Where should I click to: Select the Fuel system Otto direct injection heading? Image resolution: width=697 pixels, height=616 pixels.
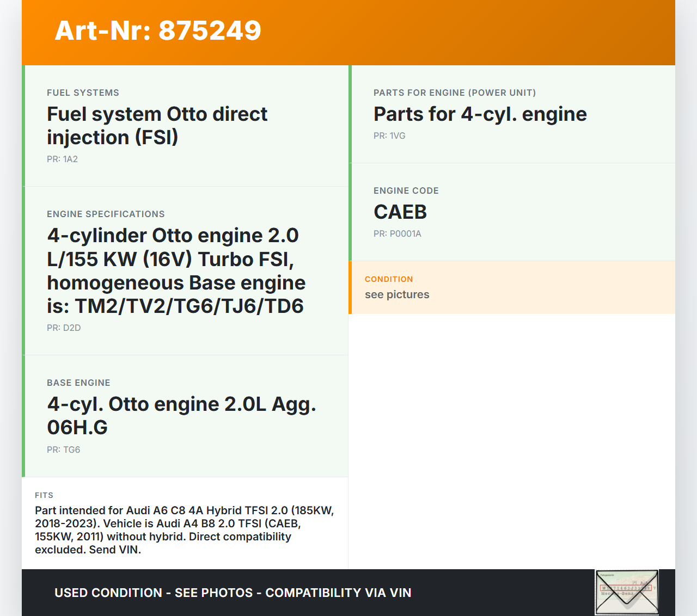(x=157, y=126)
